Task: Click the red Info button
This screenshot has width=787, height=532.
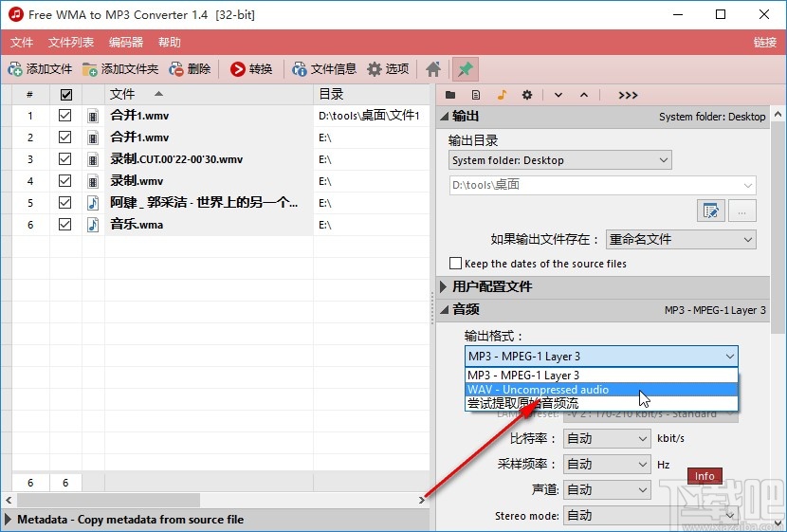Action: coord(705,476)
